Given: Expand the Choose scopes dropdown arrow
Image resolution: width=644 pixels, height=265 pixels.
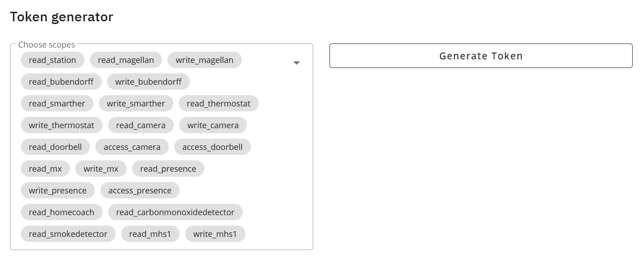Looking at the screenshot, I should tap(296, 63).
